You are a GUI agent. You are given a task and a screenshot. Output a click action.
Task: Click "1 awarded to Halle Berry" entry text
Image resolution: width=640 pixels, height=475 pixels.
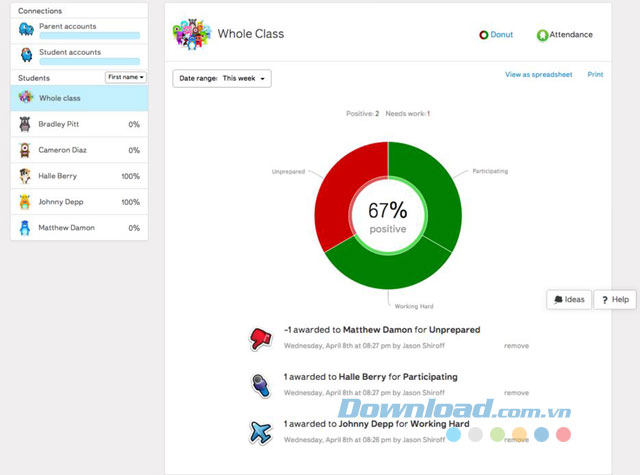click(371, 377)
